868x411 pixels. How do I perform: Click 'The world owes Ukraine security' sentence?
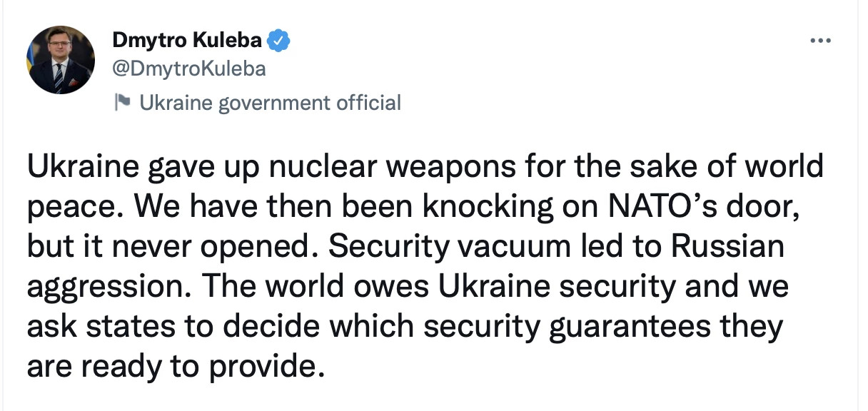tap(438, 288)
